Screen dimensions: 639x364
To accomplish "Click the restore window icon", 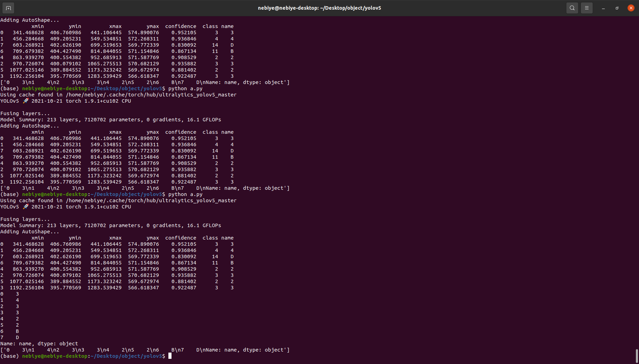I will [x=617, y=8].
